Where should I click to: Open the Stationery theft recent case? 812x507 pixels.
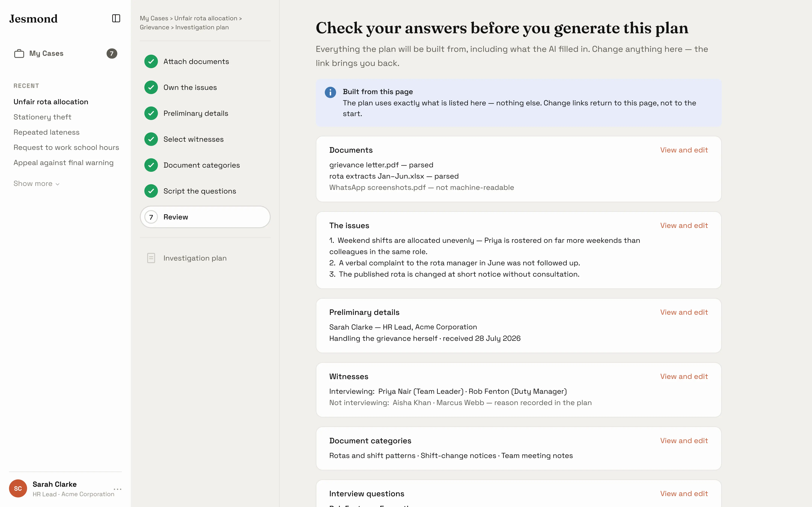pos(42,117)
